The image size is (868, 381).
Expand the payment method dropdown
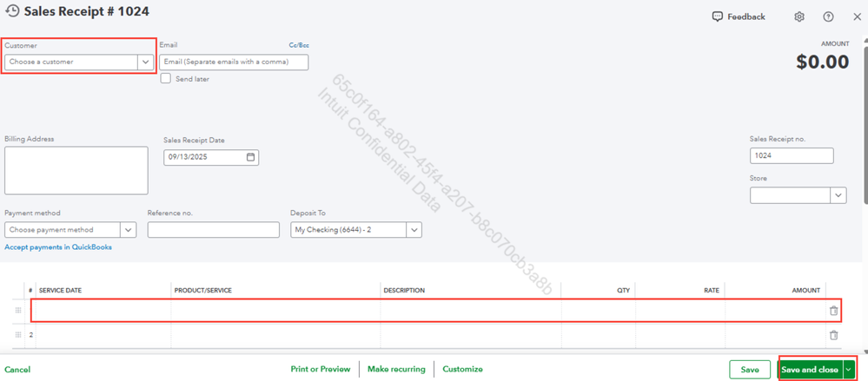(x=128, y=229)
